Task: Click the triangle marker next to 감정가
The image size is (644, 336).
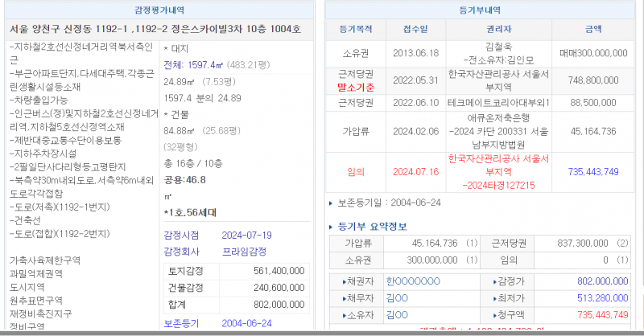Action: 493,281
